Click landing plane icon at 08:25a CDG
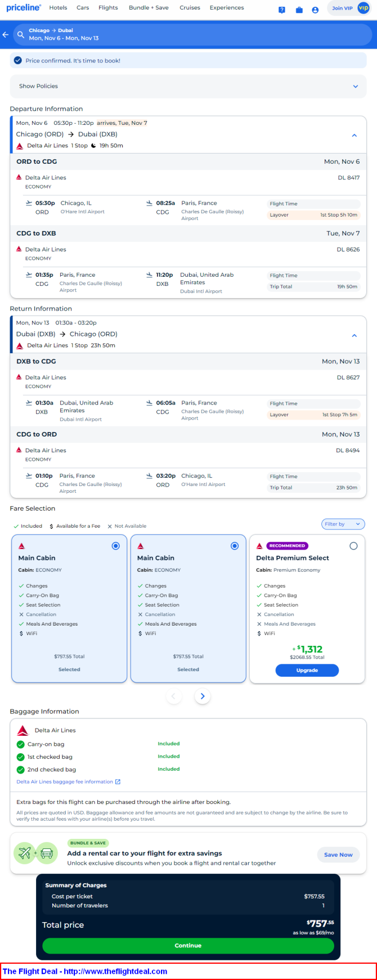The height and width of the screenshot is (980, 377). tap(149, 203)
